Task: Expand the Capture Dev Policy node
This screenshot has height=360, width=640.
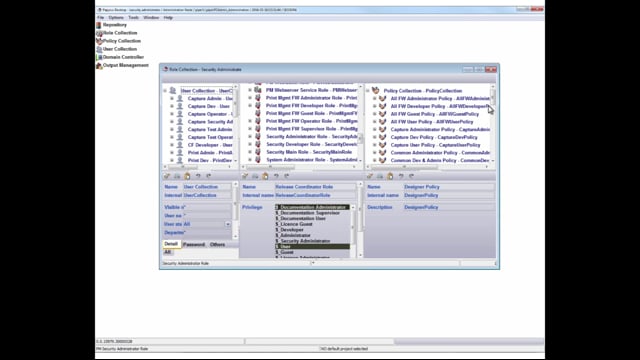Action: click(374, 137)
